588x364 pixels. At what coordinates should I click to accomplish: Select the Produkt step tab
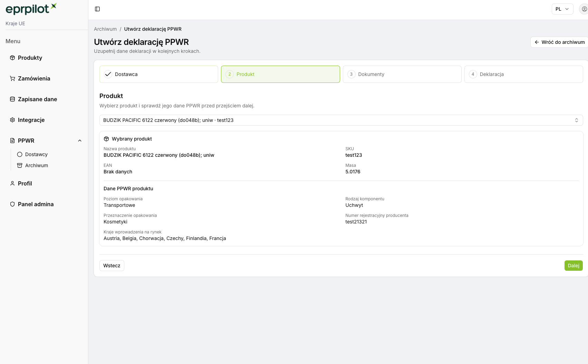(280, 74)
